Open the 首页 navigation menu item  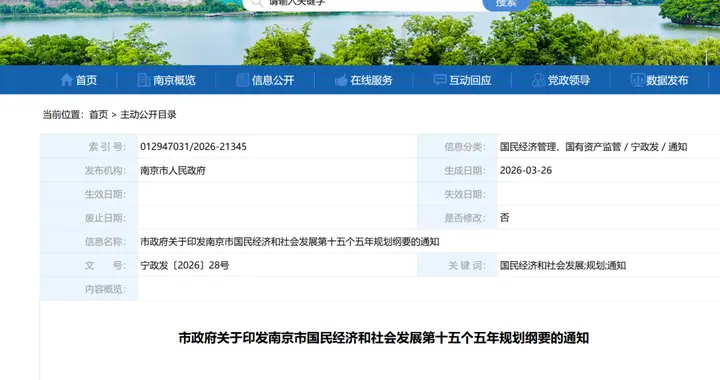coord(86,80)
